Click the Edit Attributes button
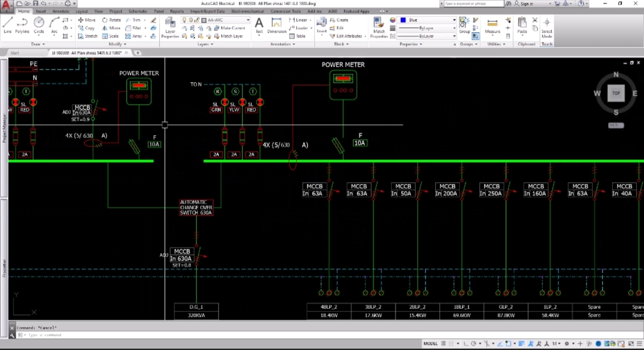 tap(348, 36)
